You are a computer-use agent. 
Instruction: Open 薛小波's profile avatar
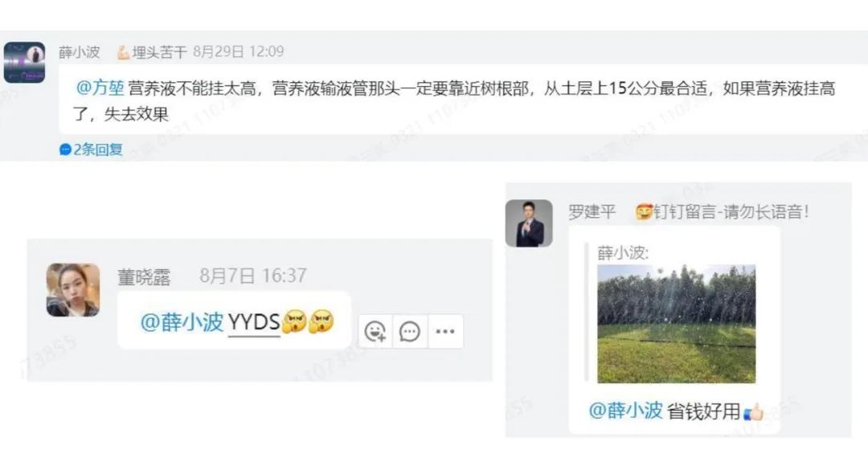tap(24, 63)
